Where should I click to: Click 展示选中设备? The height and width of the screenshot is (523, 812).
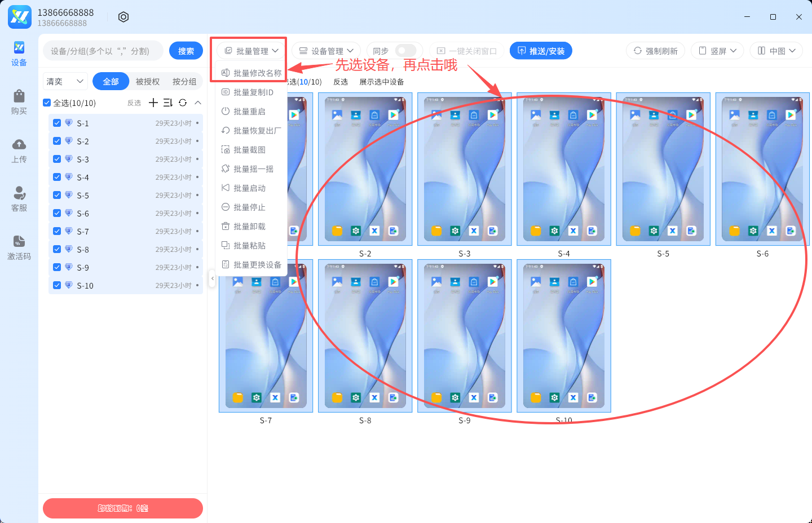pos(382,82)
